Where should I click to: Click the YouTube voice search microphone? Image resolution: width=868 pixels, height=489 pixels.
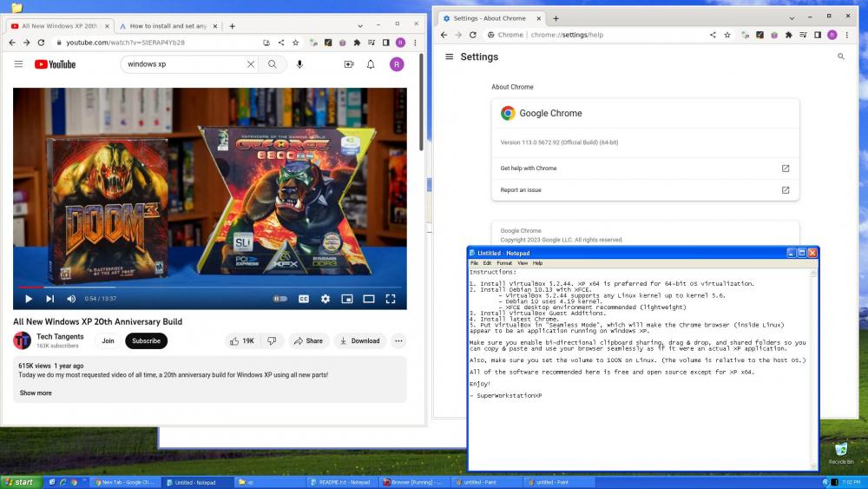click(x=299, y=64)
